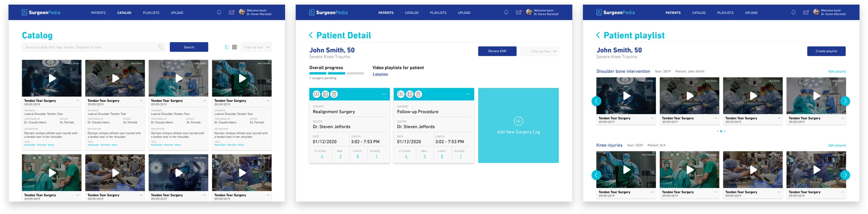Open PATIENTS tab in the Catalog window
Viewport: 868px width, 214px height.
(98, 13)
